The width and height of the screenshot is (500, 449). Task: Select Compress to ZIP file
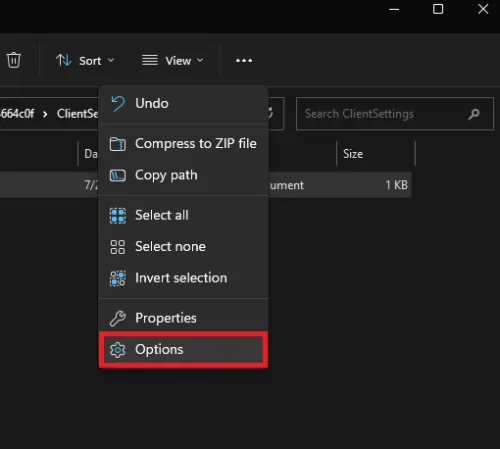183,144
